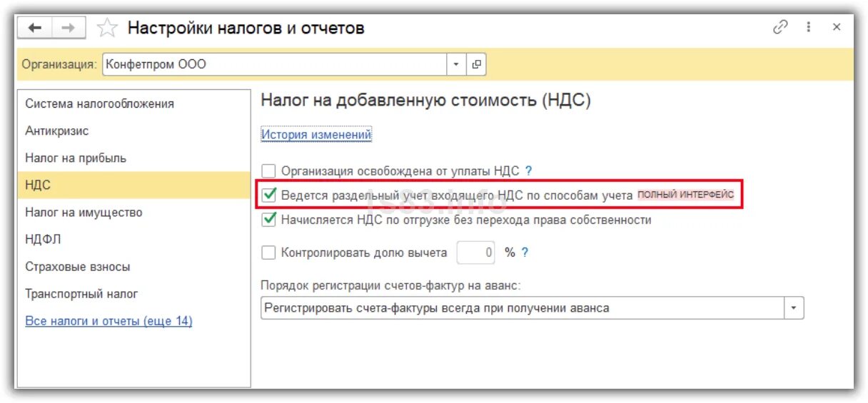Select НДС section in the sidebar

coord(133,185)
